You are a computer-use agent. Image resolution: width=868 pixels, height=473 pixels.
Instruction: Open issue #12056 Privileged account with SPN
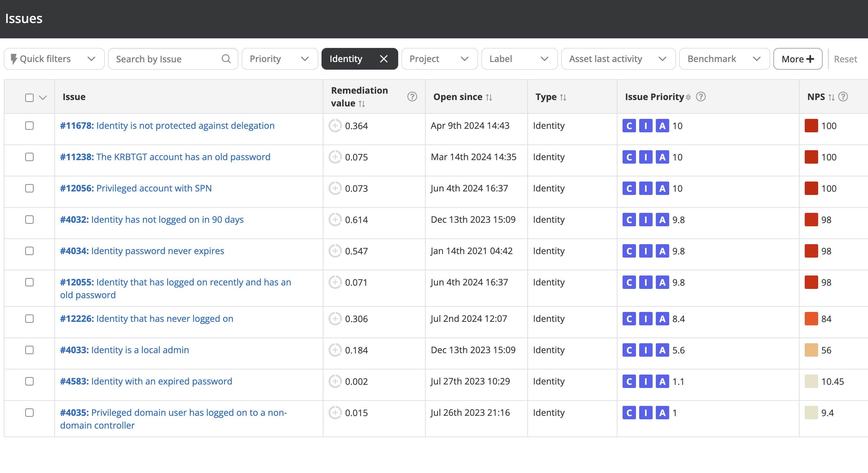(x=136, y=188)
